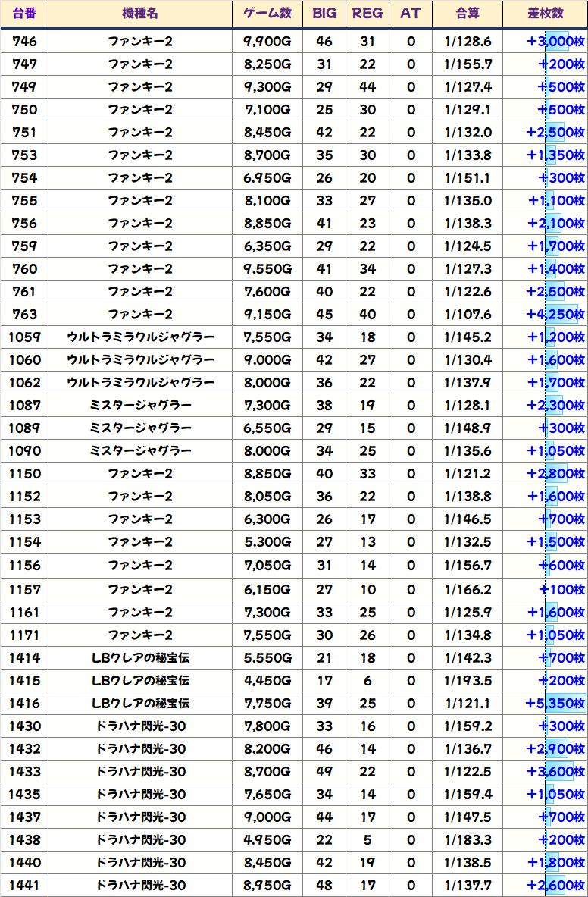
Task: Click the 1/107.6 combined probability cell
Action: point(468,315)
